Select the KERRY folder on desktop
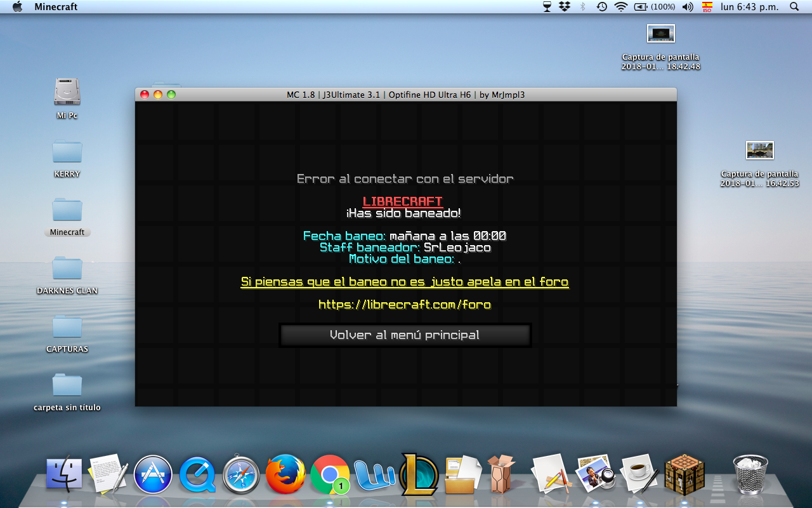 (67, 152)
